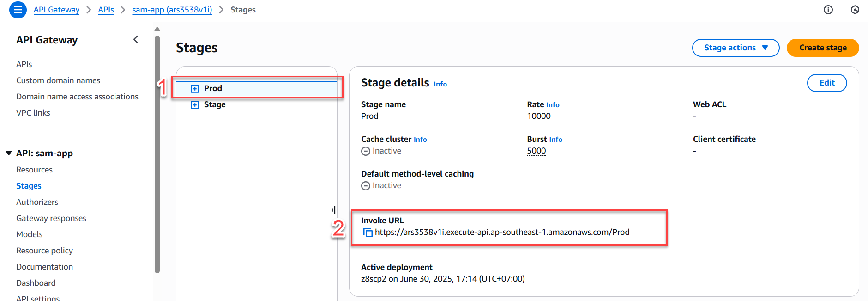Click the Stages page heading
The height and width of the screenshot is (301, 868).
[197, 48]
